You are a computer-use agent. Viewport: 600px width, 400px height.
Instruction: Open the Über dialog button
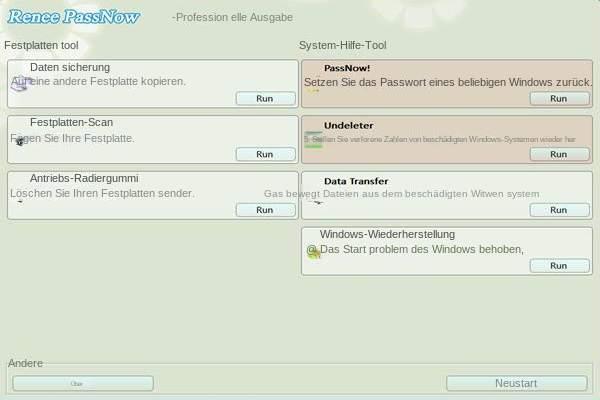click(x=83, y=383)
